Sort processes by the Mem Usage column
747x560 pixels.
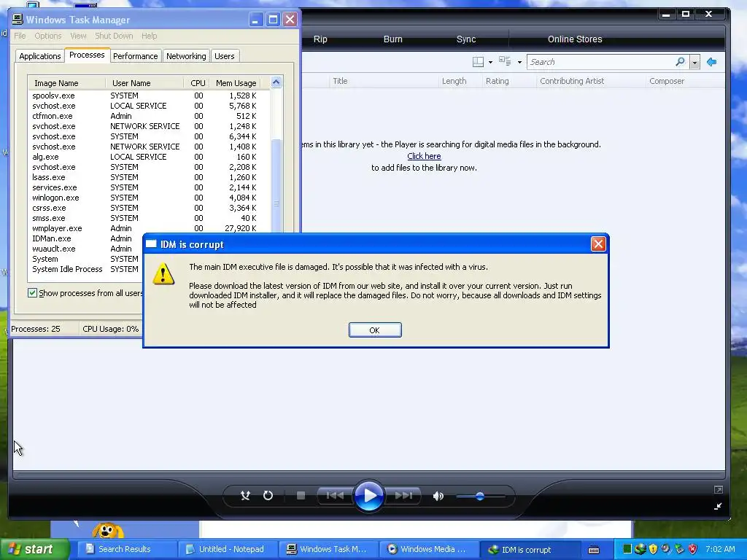coord(236,83)
